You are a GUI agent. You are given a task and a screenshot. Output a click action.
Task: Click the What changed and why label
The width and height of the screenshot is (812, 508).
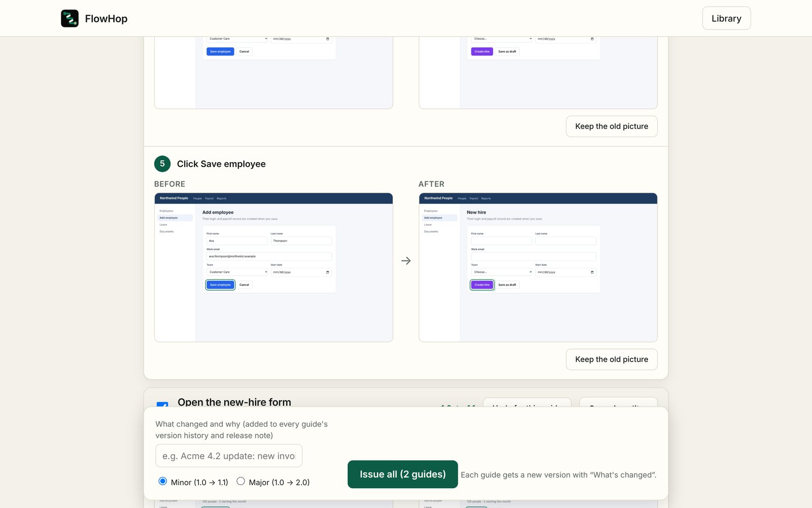click(242, 430)
